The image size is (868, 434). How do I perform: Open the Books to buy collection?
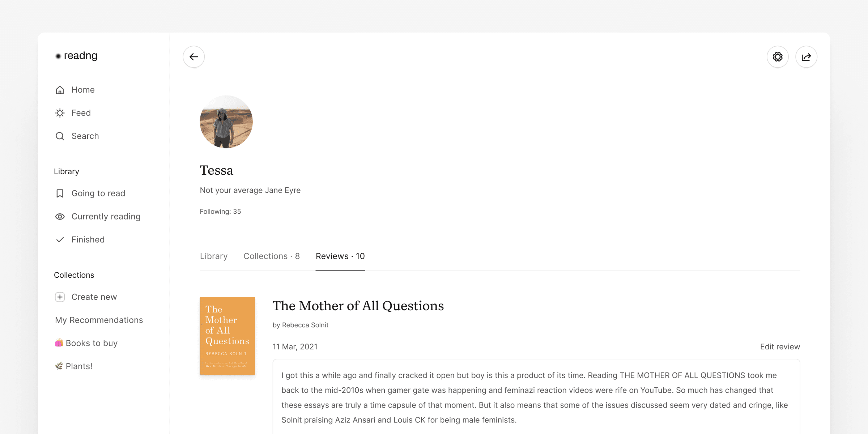[x=86, y=343]
